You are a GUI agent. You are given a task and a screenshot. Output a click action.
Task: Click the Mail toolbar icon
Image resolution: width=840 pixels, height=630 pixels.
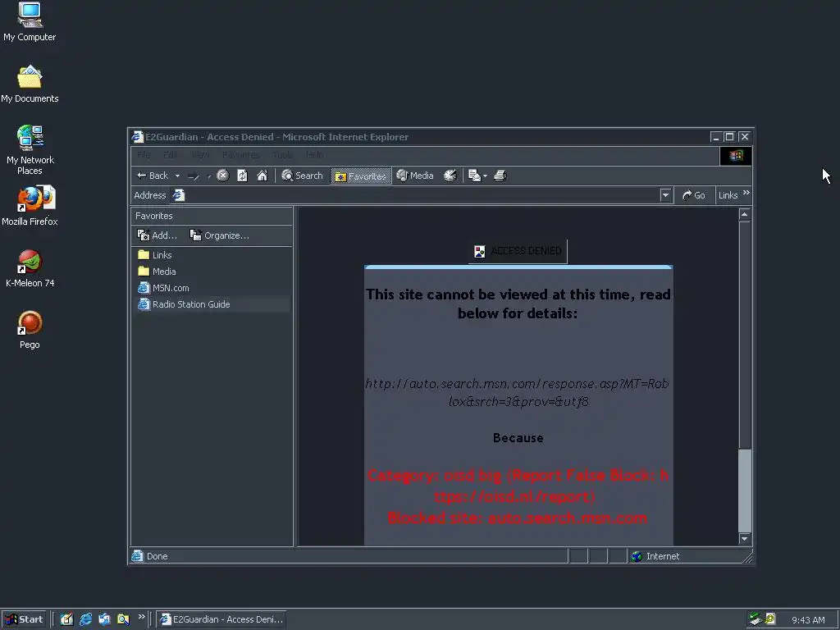tap(475, 176)
